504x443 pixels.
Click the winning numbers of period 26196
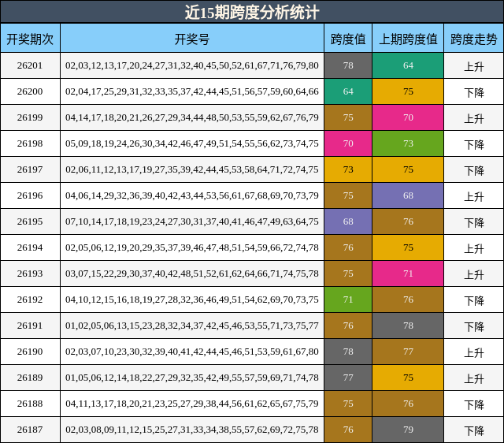pyautogui.click(x=192, y=196)
